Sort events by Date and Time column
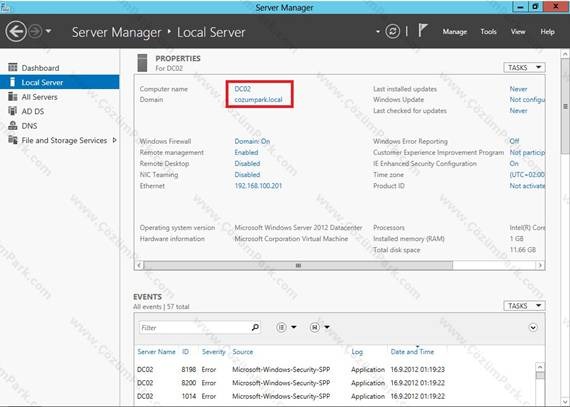The image size is (570, 407). (412, 351)
